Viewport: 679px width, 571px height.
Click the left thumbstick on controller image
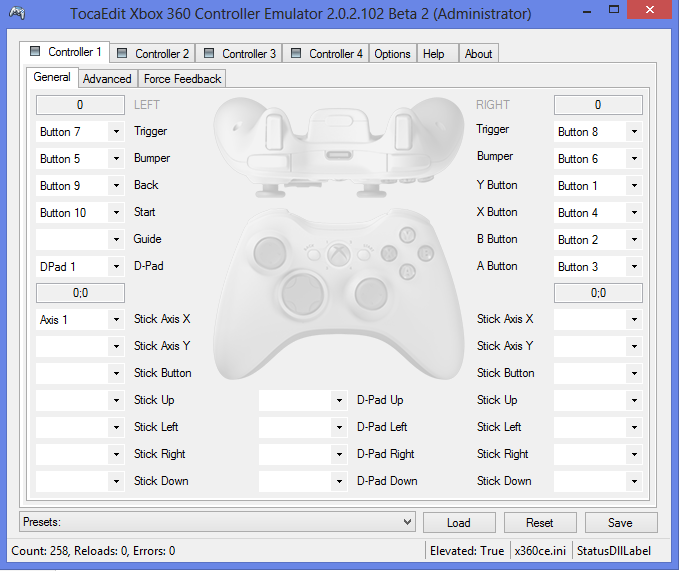[x=269, y=253]
